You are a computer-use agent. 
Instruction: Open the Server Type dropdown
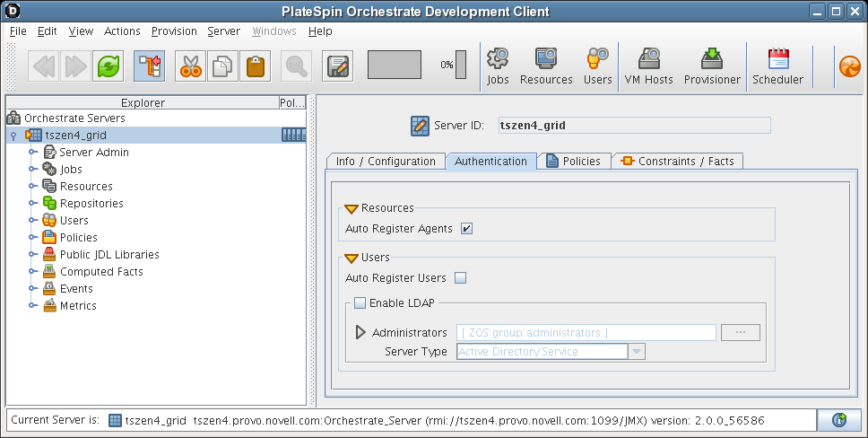click(x=637, y=352)
